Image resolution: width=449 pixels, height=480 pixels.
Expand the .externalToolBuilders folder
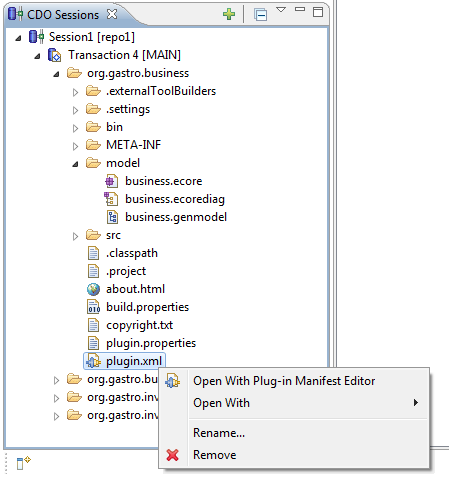pos(76,92)
